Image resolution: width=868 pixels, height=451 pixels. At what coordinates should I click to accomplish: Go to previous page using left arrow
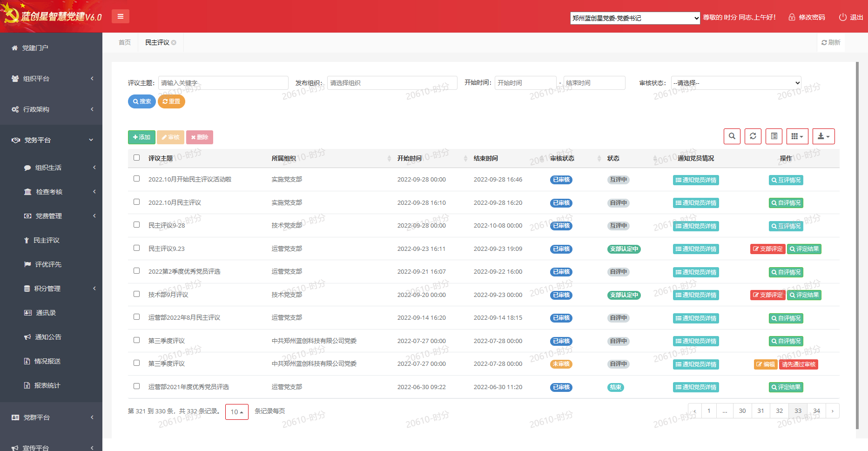coord(695,411)
